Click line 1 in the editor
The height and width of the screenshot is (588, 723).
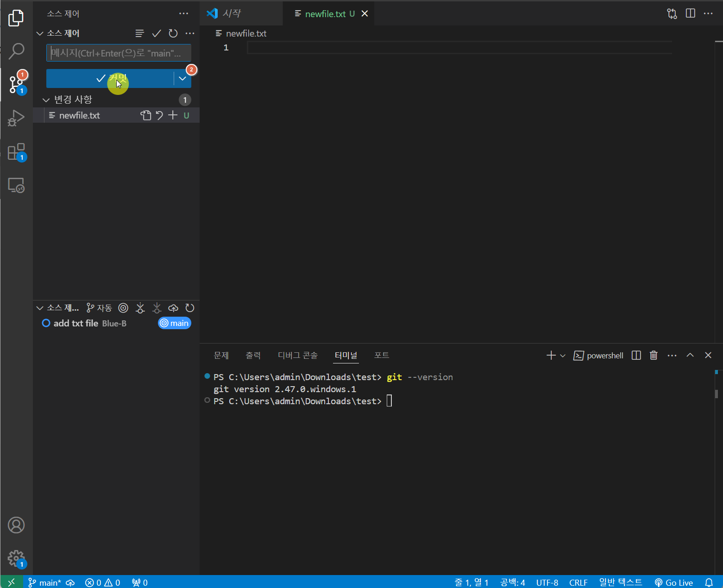point(459,48)
